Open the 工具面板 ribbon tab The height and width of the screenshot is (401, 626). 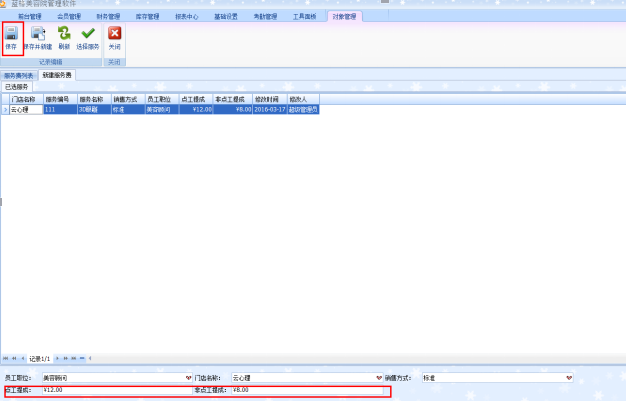coord(305,16)
